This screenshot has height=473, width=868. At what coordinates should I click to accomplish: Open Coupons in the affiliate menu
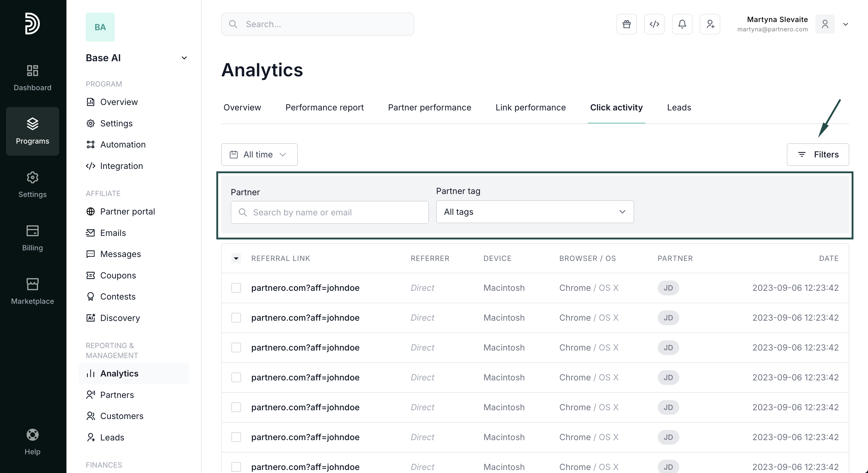point(118,275)
